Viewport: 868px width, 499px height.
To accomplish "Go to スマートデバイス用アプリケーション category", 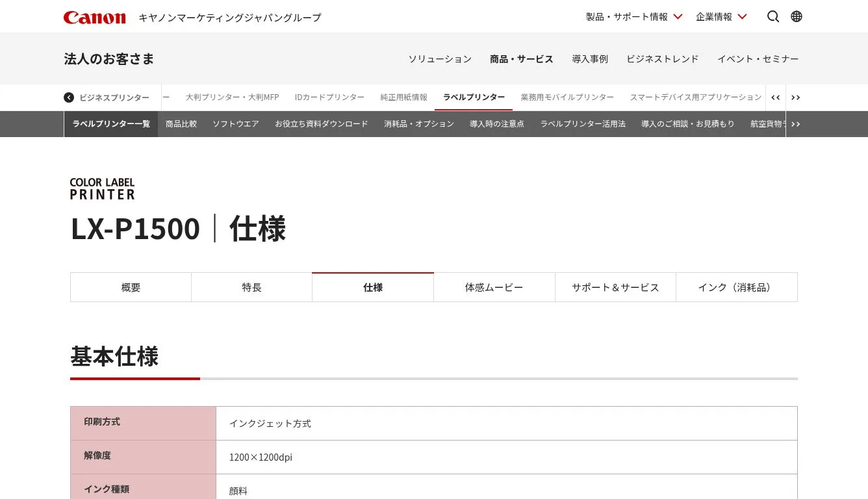I will pyautogui.click(x=695, y=97).
